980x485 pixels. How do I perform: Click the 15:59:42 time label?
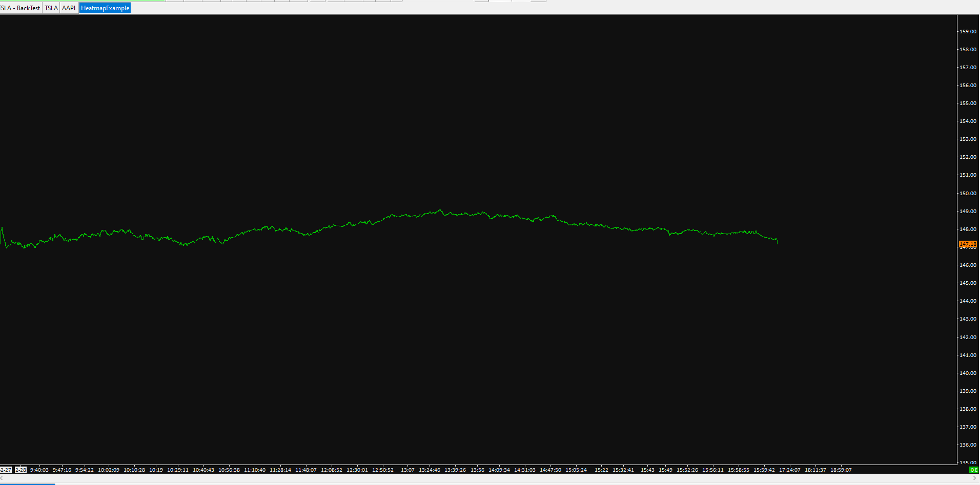(764, 470)
